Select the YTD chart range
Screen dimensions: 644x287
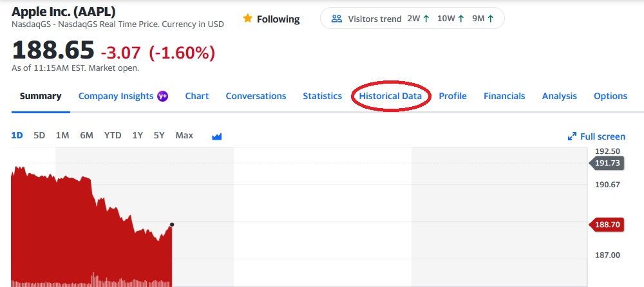[x=113, y=135]
